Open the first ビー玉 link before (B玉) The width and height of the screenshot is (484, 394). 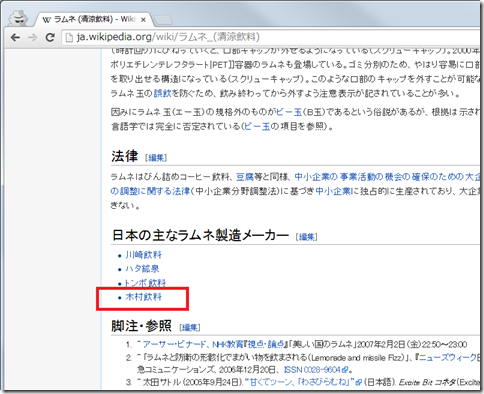click(289, 112)
